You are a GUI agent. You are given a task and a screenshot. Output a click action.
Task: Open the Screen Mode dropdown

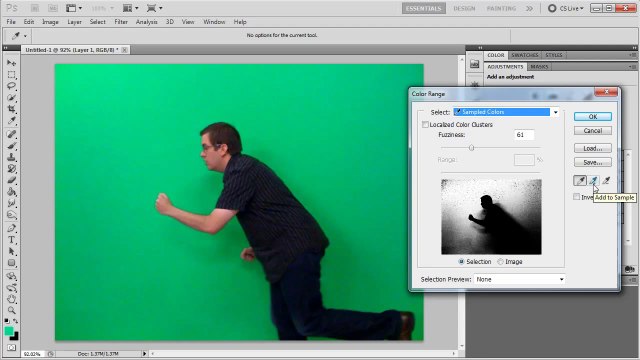pyautogui.click(x=154, y=8)
